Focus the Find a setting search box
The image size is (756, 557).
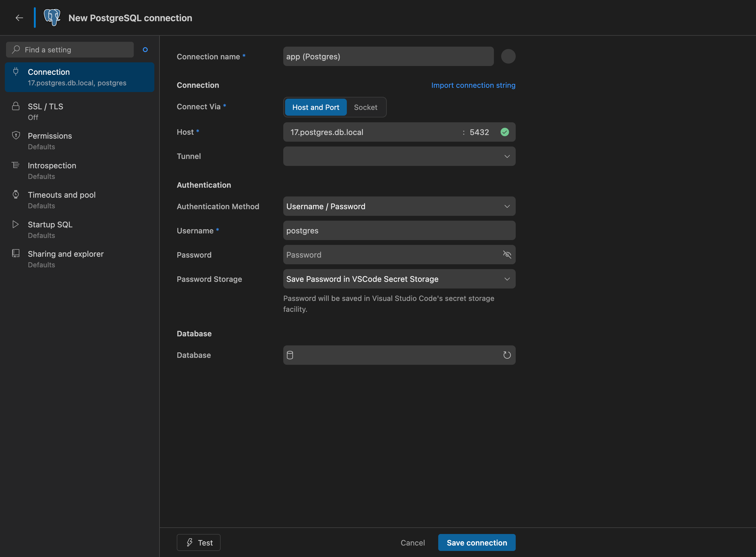(70, 50)
